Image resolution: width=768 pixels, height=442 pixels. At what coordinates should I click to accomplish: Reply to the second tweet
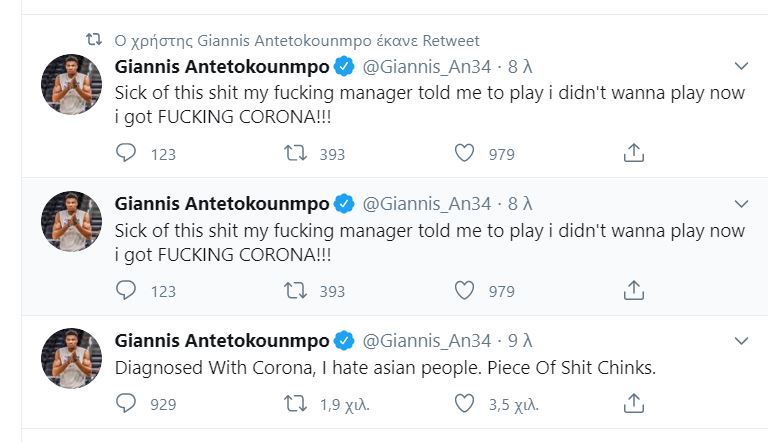(126, 290)
